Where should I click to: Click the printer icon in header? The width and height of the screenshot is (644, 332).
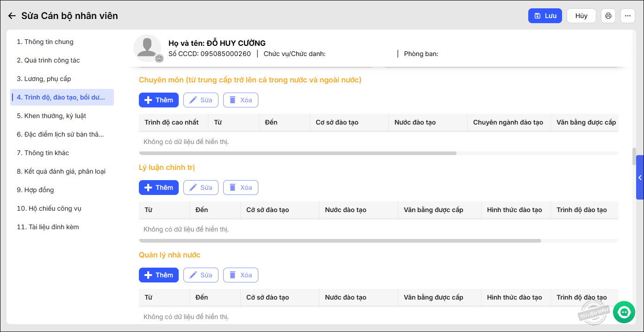(608, 16)
